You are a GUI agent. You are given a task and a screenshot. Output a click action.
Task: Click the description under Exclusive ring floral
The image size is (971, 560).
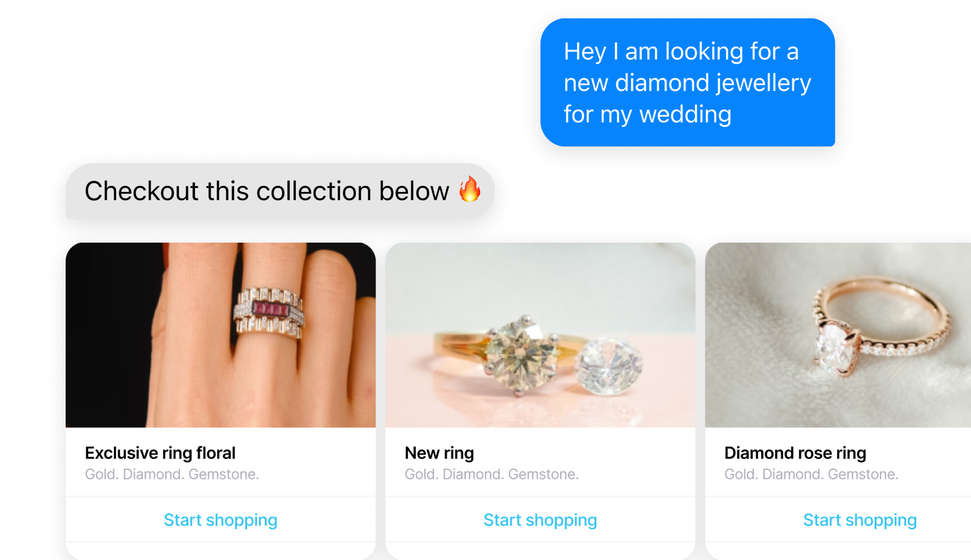pyautogui.click(x=172, y=474)
